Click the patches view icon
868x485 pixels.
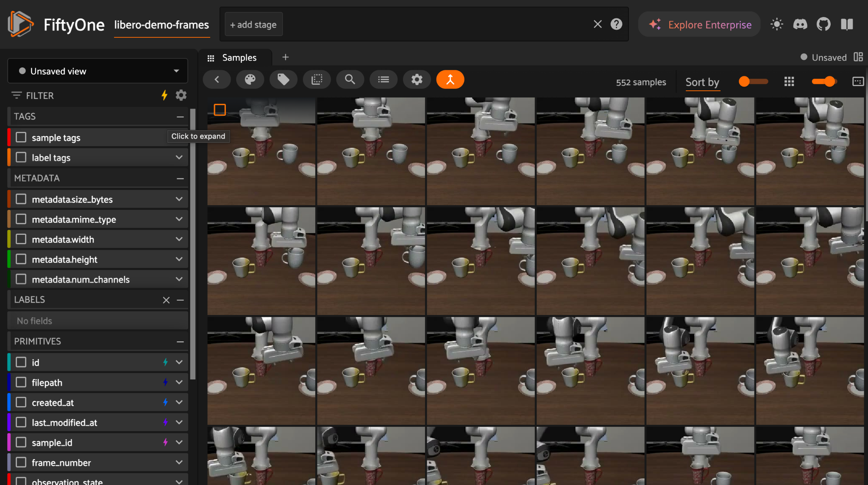(317, 79)
